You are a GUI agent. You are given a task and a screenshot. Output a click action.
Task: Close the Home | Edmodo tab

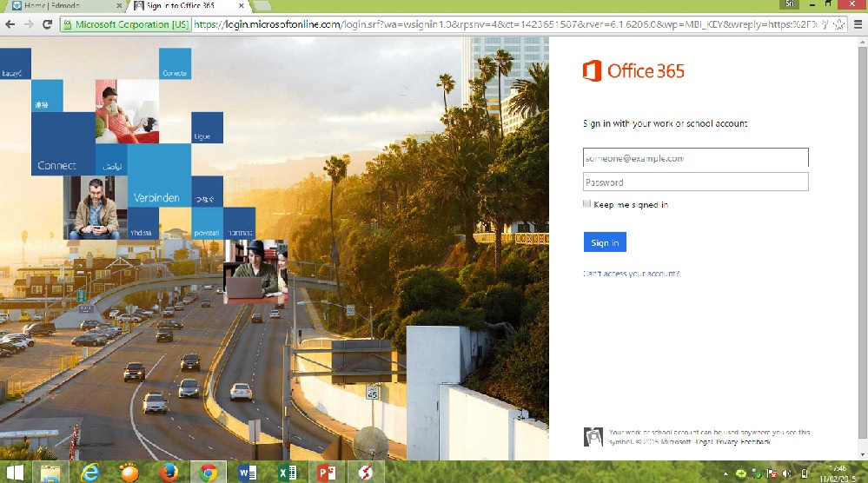119,5
